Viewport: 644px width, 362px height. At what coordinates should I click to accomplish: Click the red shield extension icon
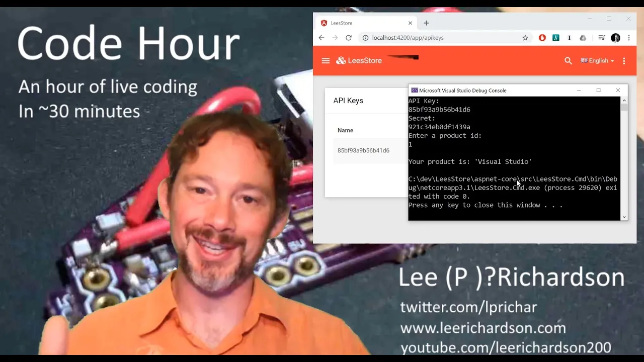[542, 38]
